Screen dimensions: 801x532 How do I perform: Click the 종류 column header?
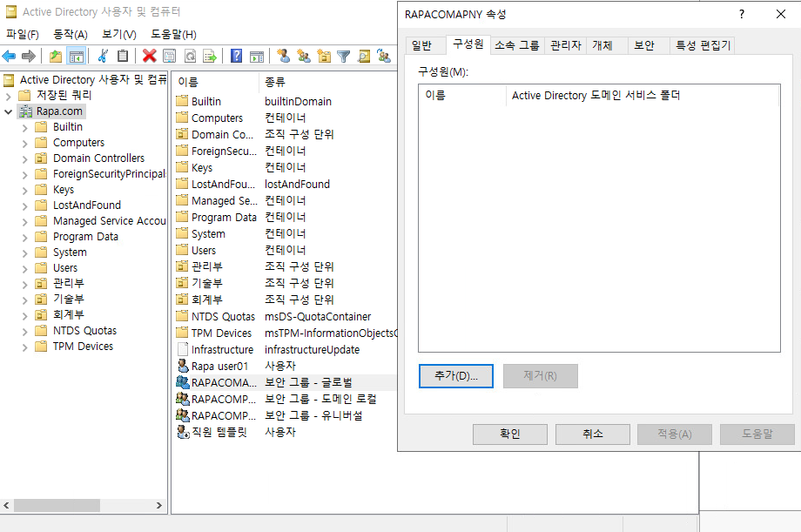point(328,82)
